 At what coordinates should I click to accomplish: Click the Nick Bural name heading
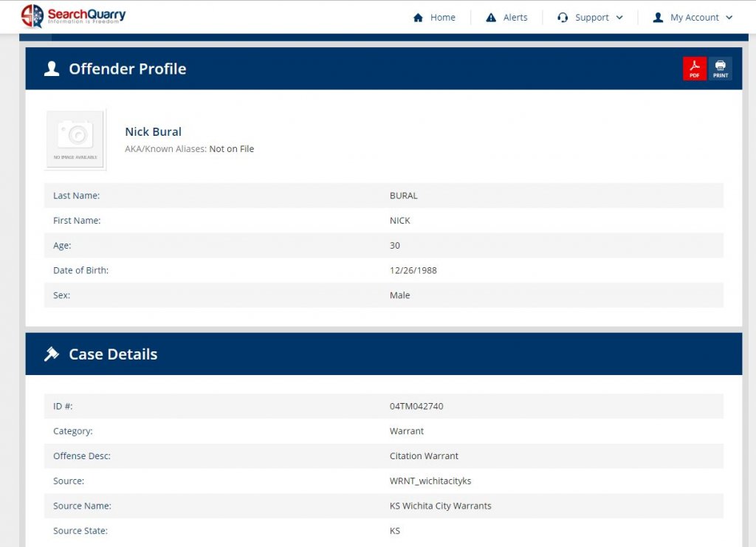(153, 131)
